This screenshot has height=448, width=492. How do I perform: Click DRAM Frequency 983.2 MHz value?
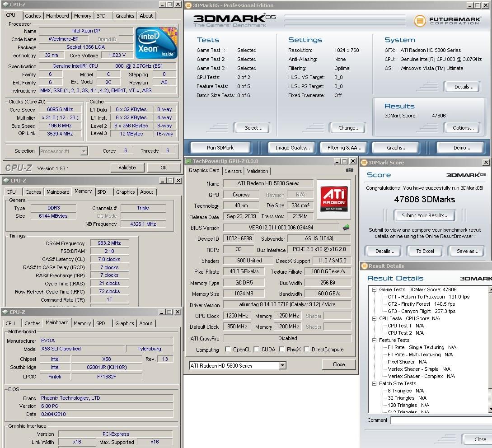[109, 243]
